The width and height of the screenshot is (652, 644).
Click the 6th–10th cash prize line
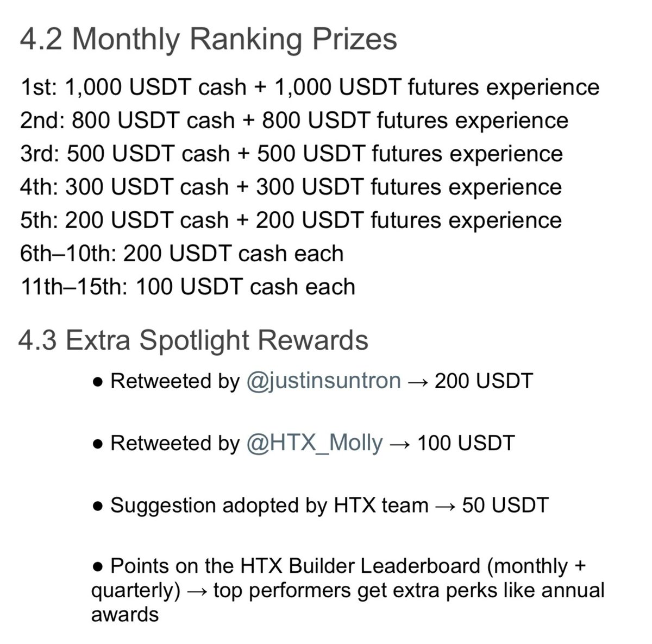[181, 254]
